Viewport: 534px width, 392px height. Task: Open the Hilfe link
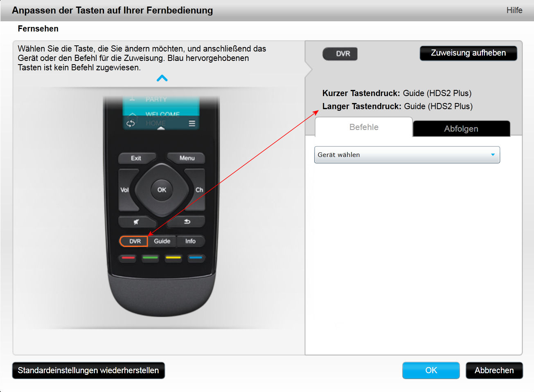coord(514,10)
